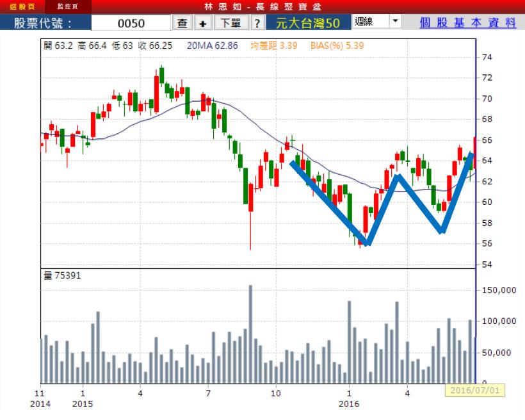
Task: Click the time axis label 1 2015
Action: pyautogui.click(x=83, y=398)
